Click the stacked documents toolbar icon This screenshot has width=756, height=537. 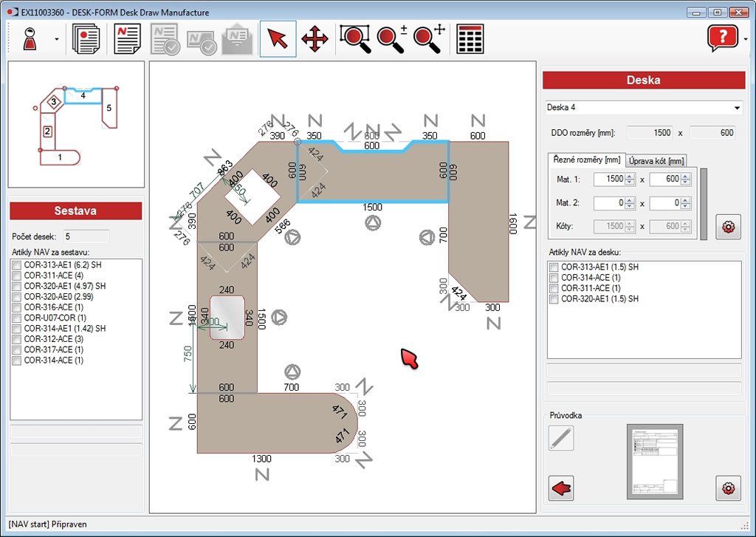(86, 39)
